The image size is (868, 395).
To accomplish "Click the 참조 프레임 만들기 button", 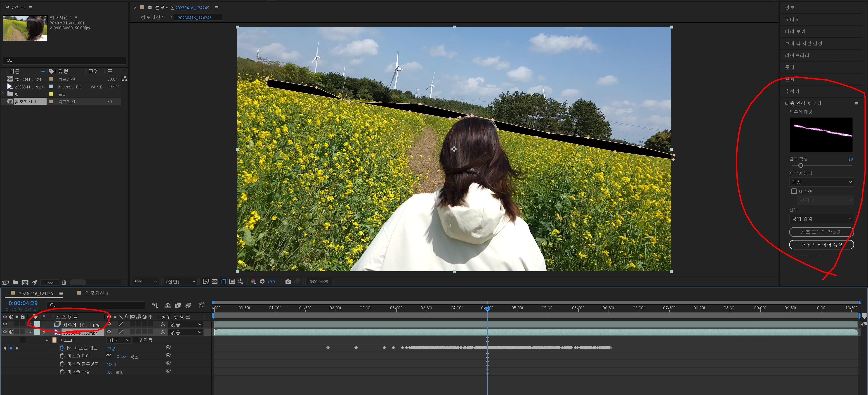I will [x=821, y=232].
